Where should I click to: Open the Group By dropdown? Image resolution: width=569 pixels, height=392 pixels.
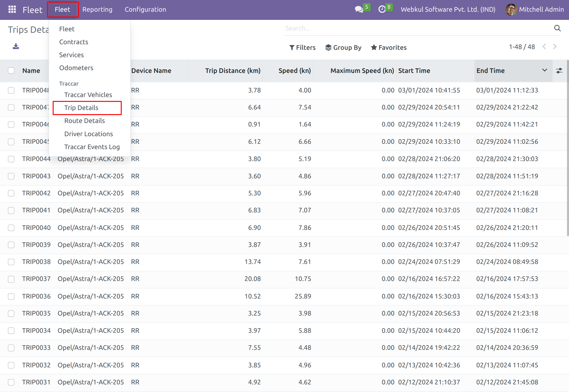[343, 48]
